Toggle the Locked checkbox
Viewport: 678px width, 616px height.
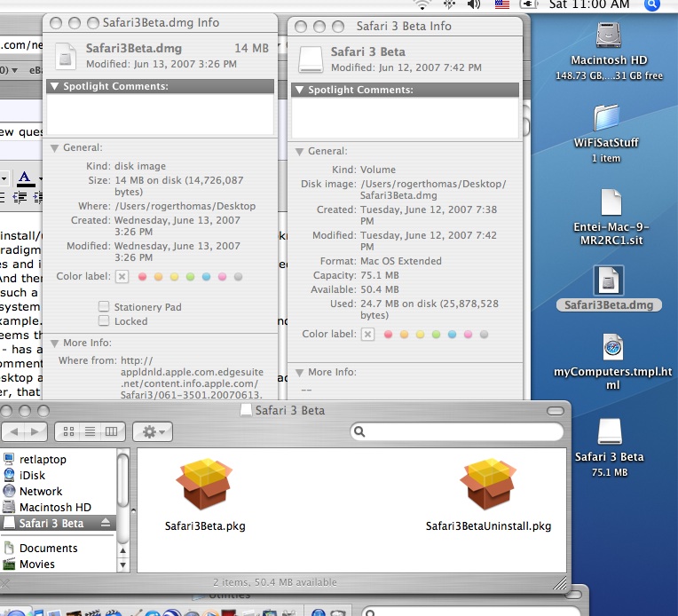coord(104,321)
